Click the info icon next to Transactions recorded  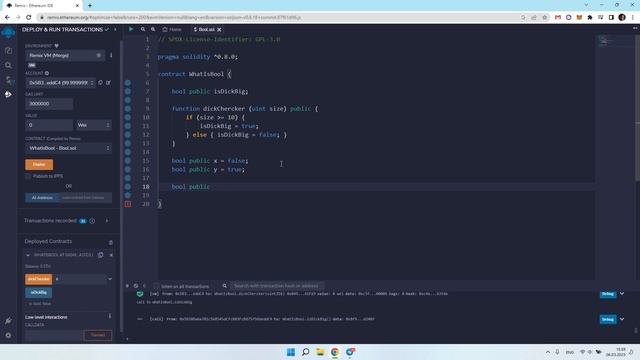[92, 221]
